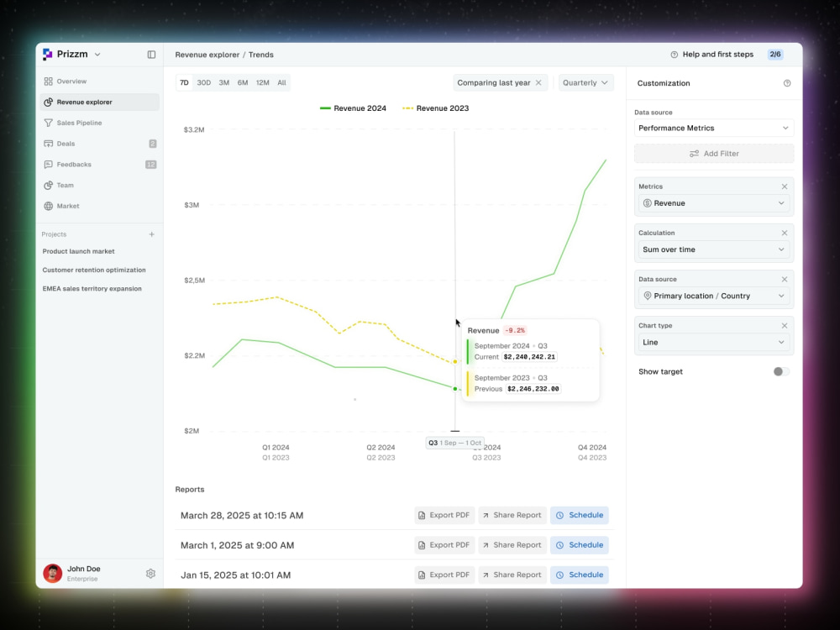
Task: Schedule the March 28, 2025 report
Action: click(x=580, y=515)
